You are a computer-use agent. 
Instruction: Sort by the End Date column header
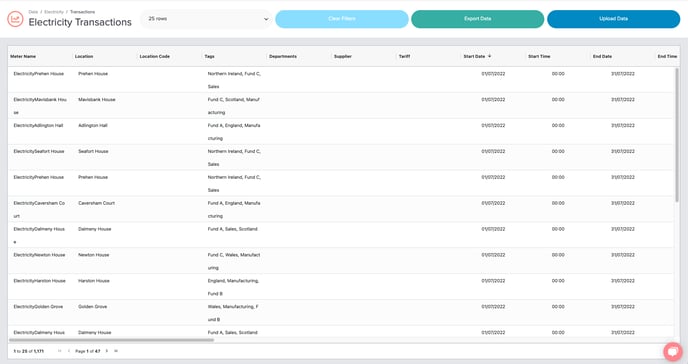602,56
